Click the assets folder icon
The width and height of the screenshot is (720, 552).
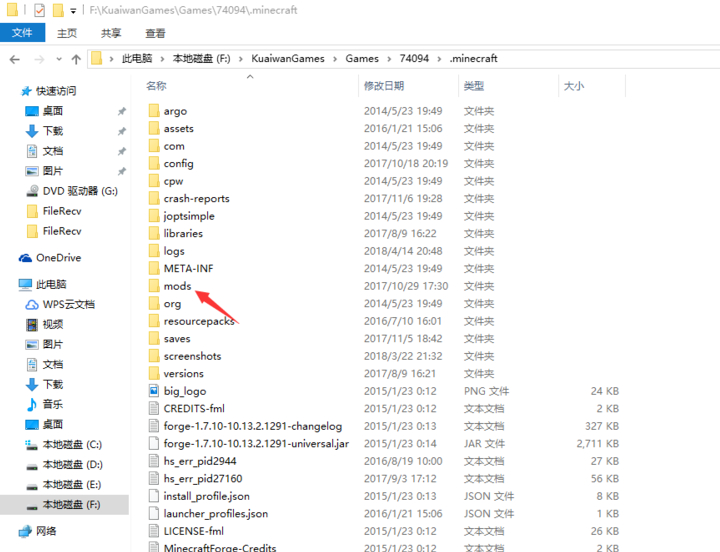(x=154, y=128)
